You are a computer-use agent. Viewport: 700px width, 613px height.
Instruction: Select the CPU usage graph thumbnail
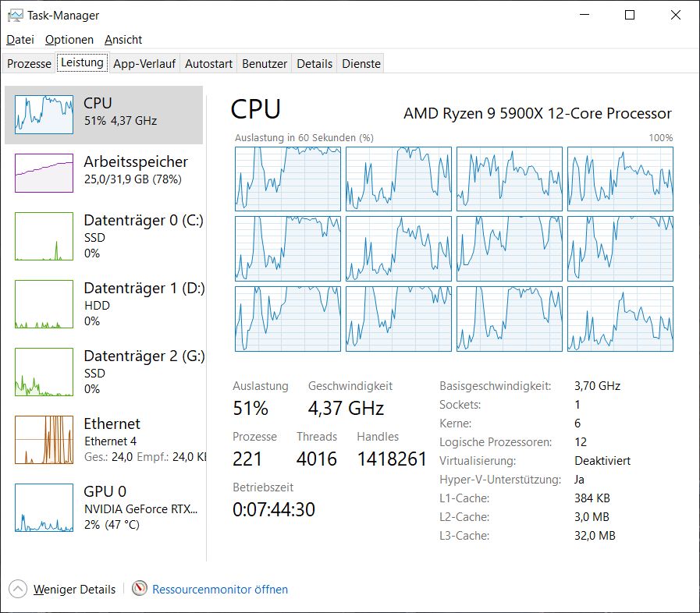click(44, 115)
